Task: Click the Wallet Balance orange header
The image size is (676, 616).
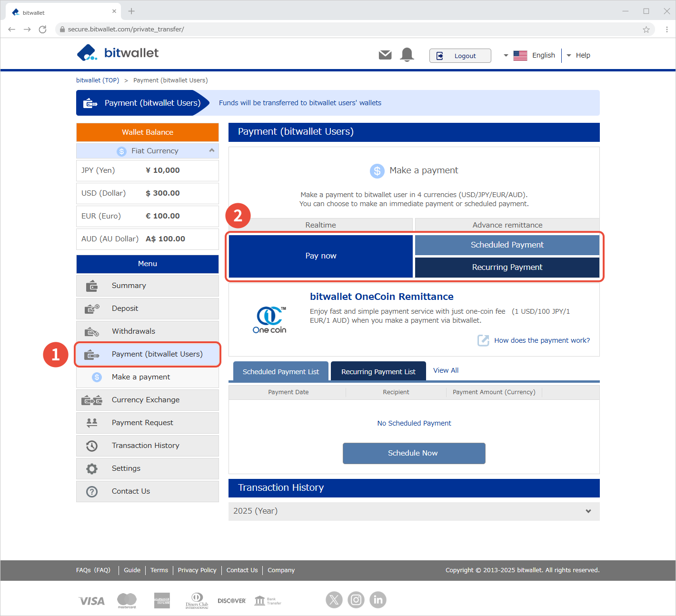Action: [148, 132]
